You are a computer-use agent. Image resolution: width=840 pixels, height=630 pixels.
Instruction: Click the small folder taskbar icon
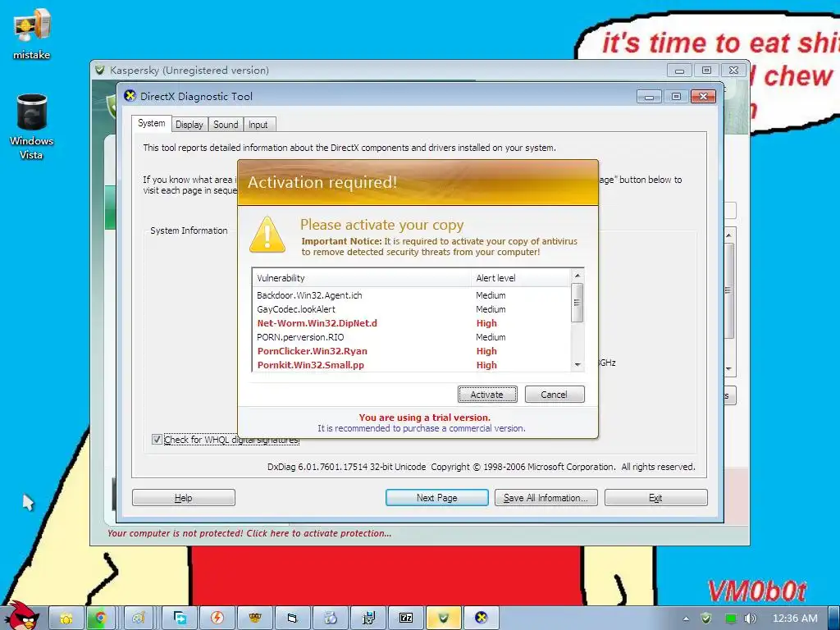coord(293,619)
